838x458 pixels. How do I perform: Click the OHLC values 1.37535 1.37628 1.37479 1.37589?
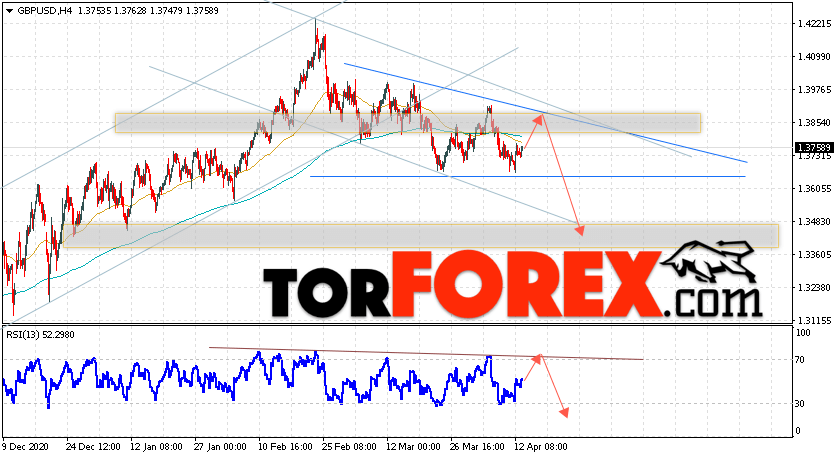pos(148,11)
